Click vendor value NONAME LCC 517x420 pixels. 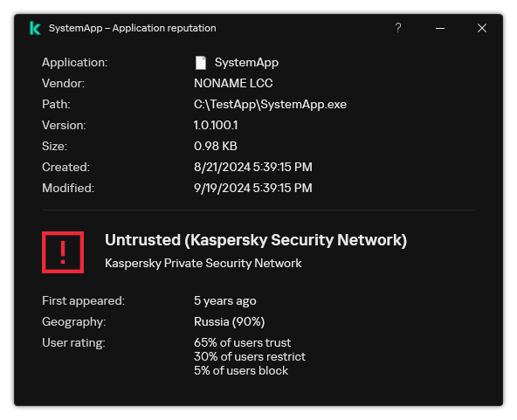pos(233,84)
